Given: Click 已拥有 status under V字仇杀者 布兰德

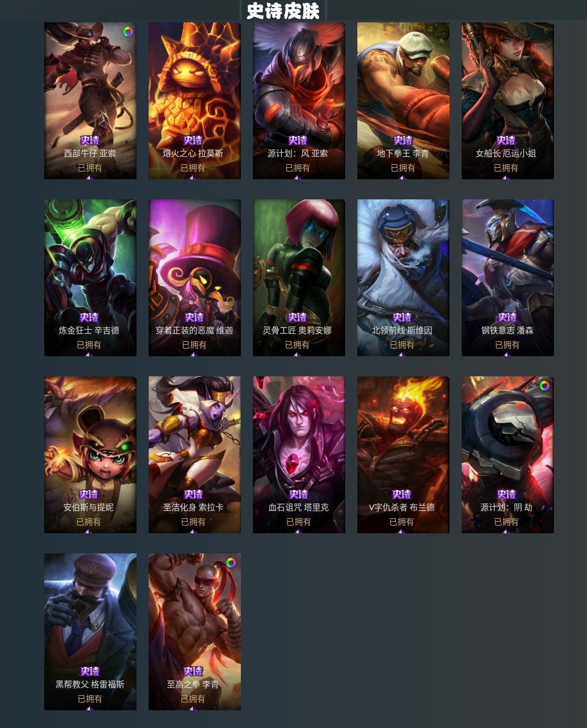Looking at the screenshot, I should click(402, 522).
